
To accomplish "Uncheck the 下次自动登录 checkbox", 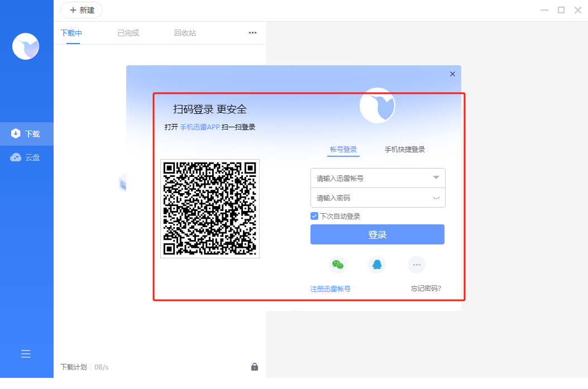I will pos(314,216).
